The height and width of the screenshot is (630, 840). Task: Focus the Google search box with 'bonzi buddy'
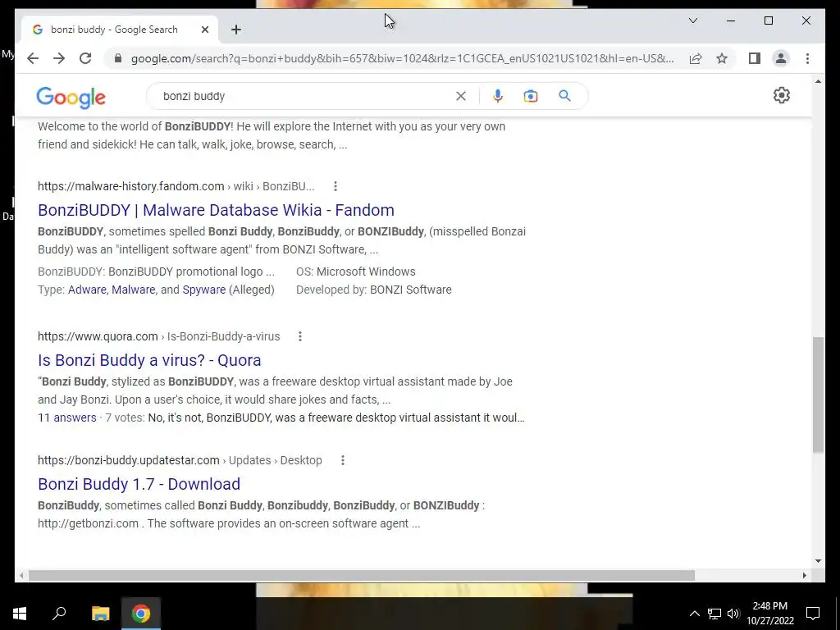pyautogui.click(x=305, y=97)
